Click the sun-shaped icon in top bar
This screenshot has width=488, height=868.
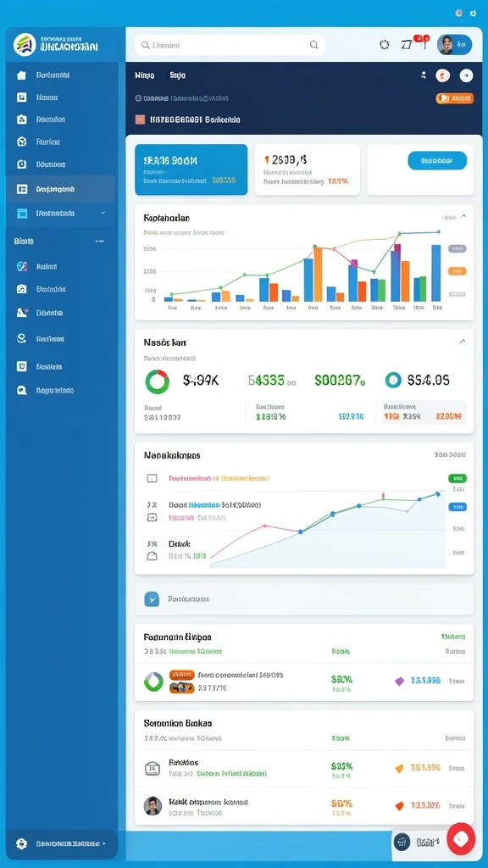tap(385, 45)
